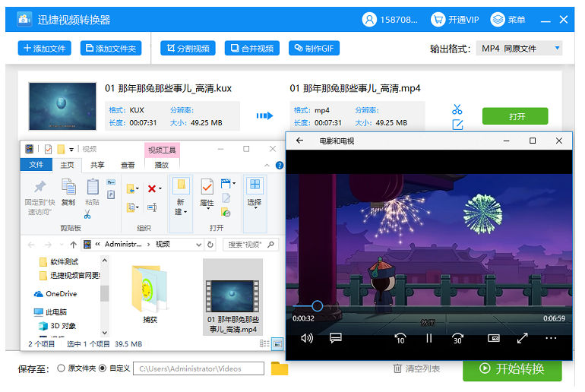Viewport: 585px width, 392px height.
Task: Click the Explorer up-directory arrow
Action: pos(74,245)
